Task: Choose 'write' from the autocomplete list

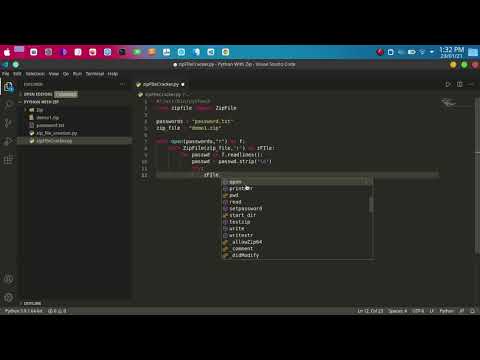Action: 297,229
